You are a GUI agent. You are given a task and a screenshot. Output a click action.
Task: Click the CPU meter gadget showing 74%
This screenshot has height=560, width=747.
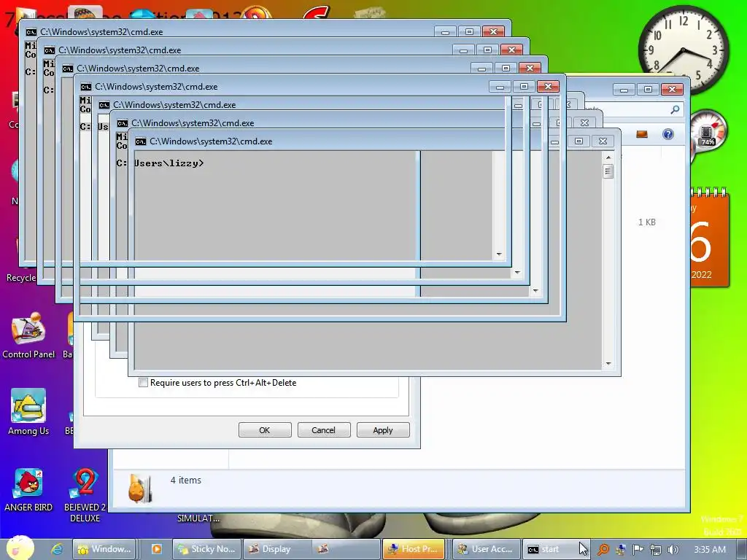[x=708, y=132]
